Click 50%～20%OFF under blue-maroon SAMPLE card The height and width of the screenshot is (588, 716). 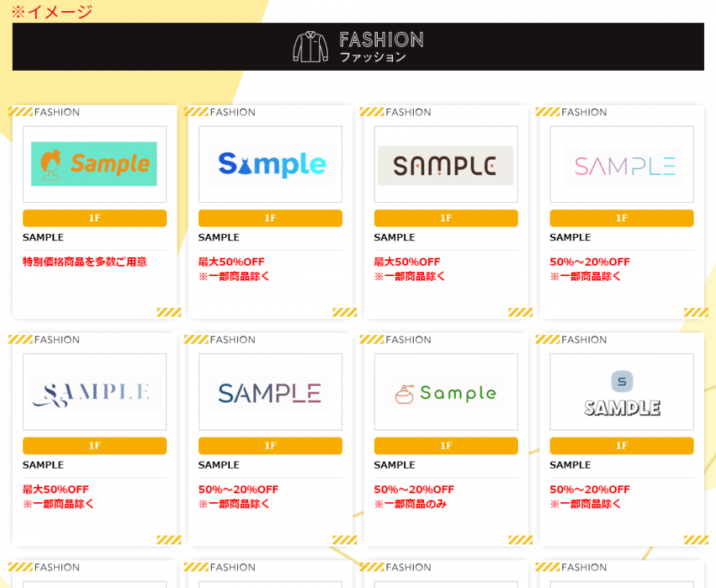pyautogui.click(x=239, y=489)
